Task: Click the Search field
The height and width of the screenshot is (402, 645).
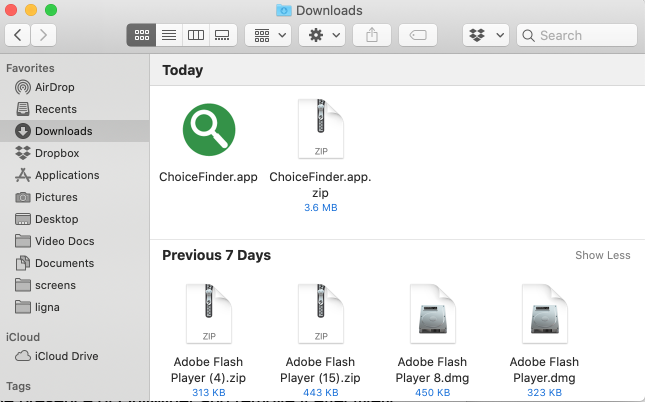Action: (x=585, y=35)
